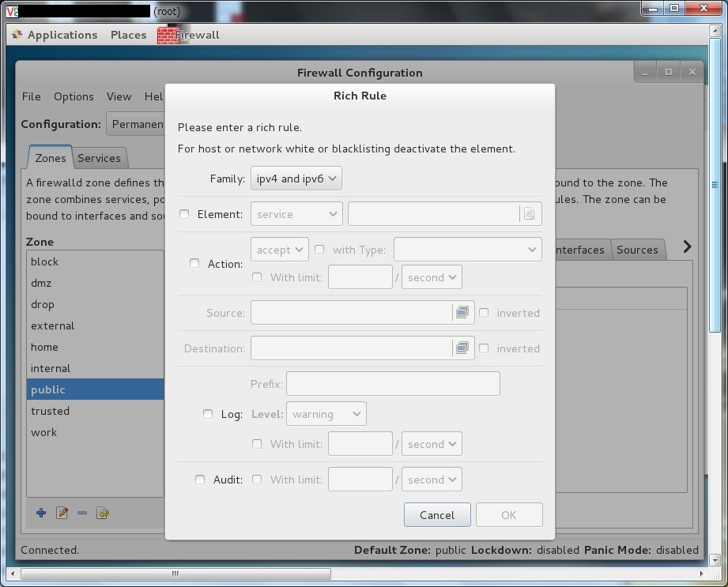
Task: Enable the Log checkbox
Action: [208, 414]
